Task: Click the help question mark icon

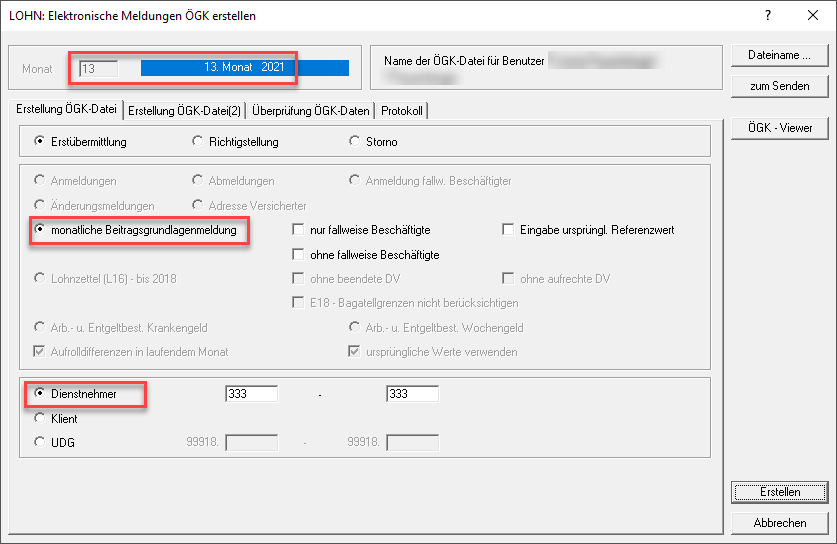Action: [767, 16]
